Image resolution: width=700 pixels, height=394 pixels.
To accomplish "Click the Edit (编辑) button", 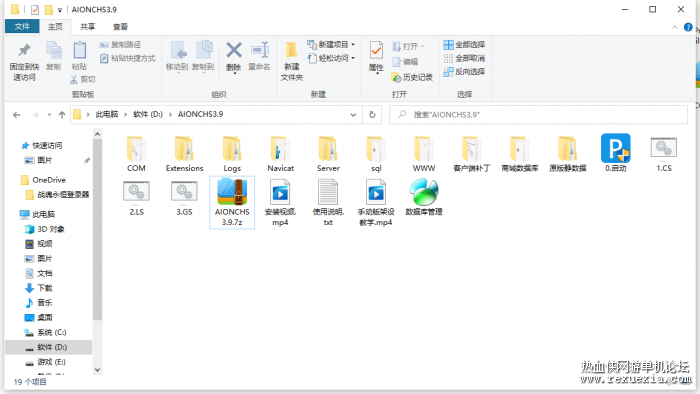I will tap(405, 62).
